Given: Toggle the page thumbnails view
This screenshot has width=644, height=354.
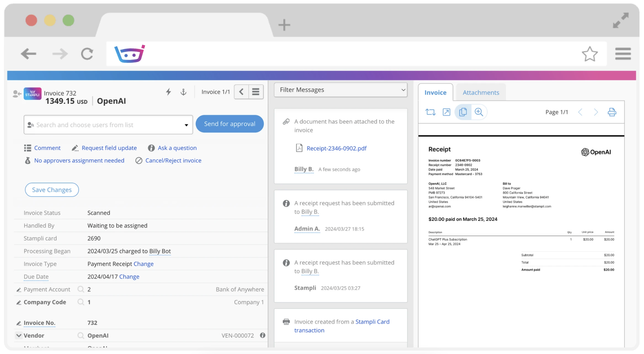Looking at the screenshot, I should click(463, 112).
